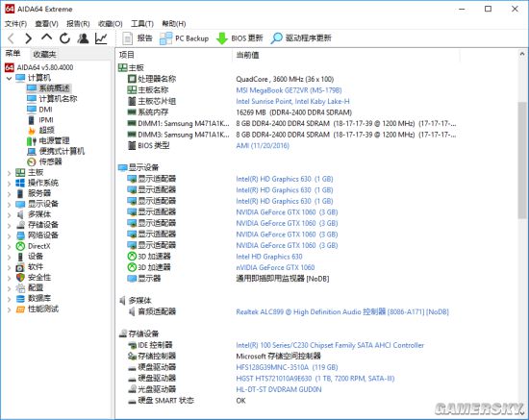Open PC Backup from toolbar
The height and width of the screenshot is (420, 529).
pos(185,38)
